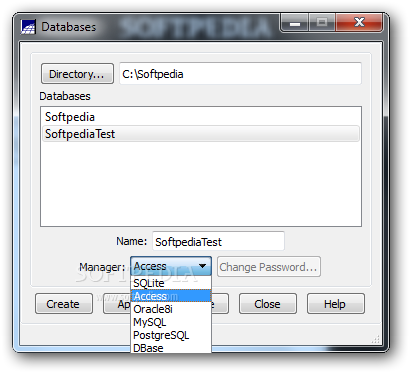Click the Close button at the bottom
Image resolution: width=410 pixels, height=373 pixels.
click(x=268, y=304)
